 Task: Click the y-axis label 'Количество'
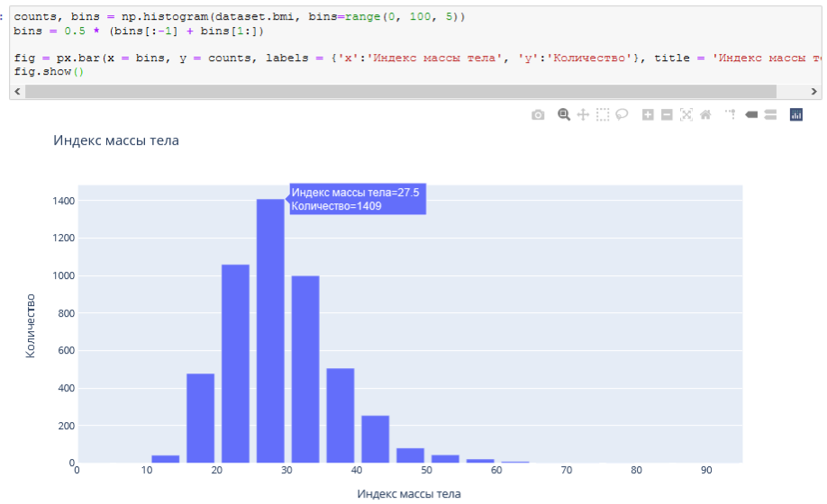(x=30, y=326)
